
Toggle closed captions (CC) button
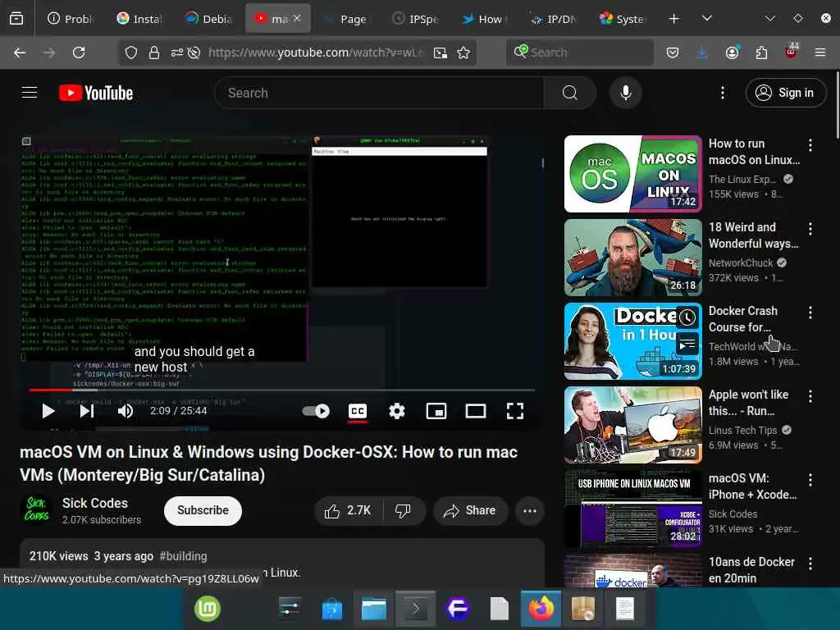[x=358, y=411]
